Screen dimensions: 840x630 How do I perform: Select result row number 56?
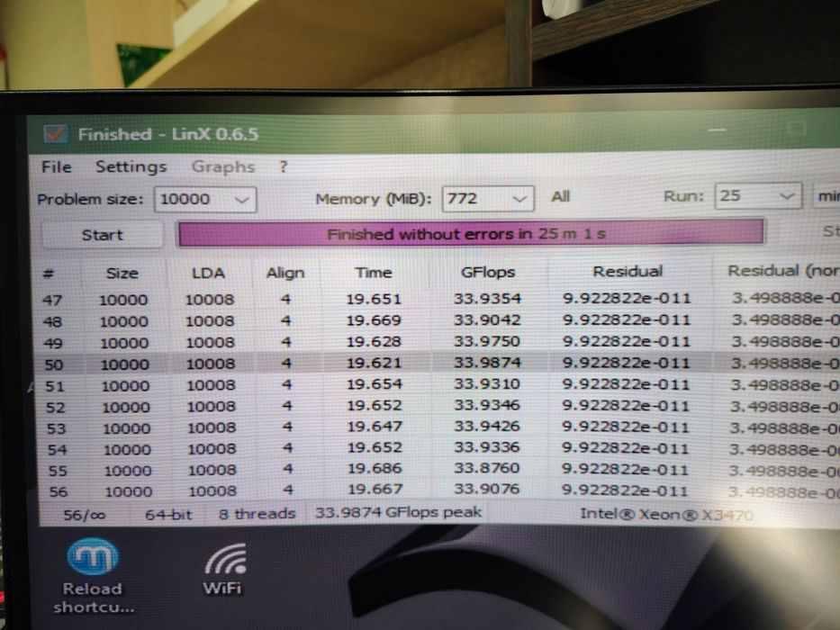439,490
